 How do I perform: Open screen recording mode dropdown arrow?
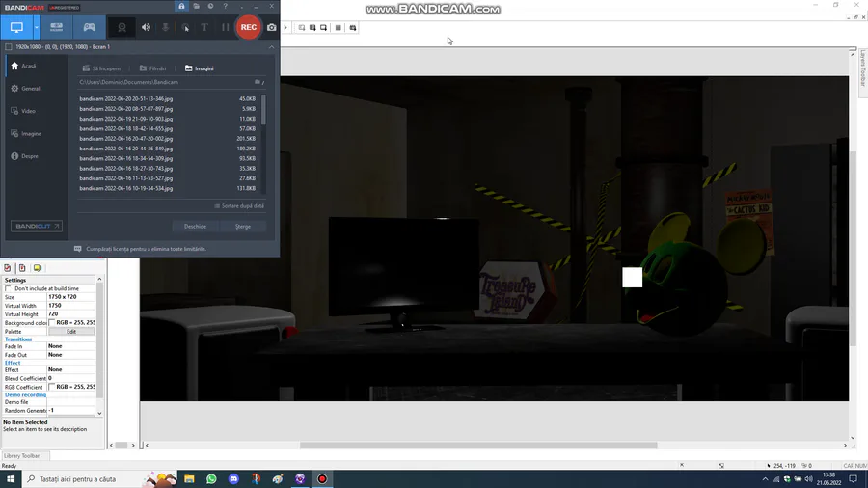coord(36,27)
